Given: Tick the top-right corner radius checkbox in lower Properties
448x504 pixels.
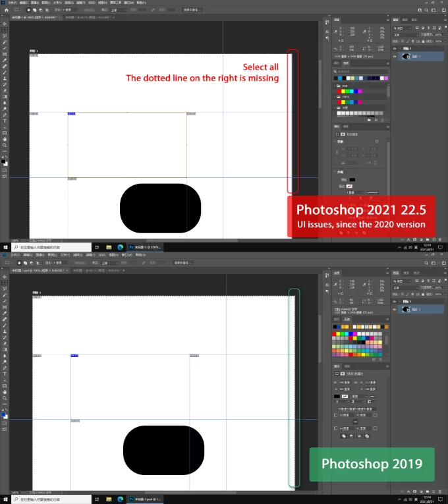Looking at the screenshot, I should tap(375, 415).
